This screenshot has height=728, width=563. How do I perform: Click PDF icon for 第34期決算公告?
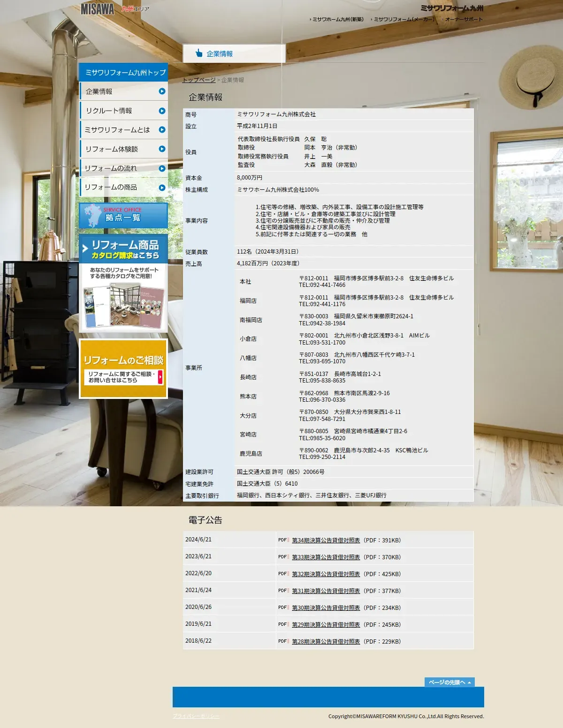[x=283, y=540]
